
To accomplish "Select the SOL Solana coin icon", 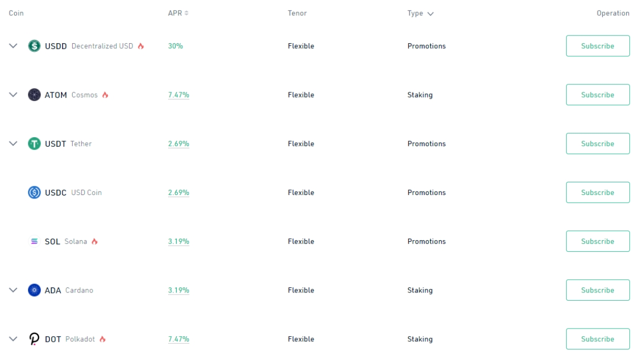I will (33, 241).
